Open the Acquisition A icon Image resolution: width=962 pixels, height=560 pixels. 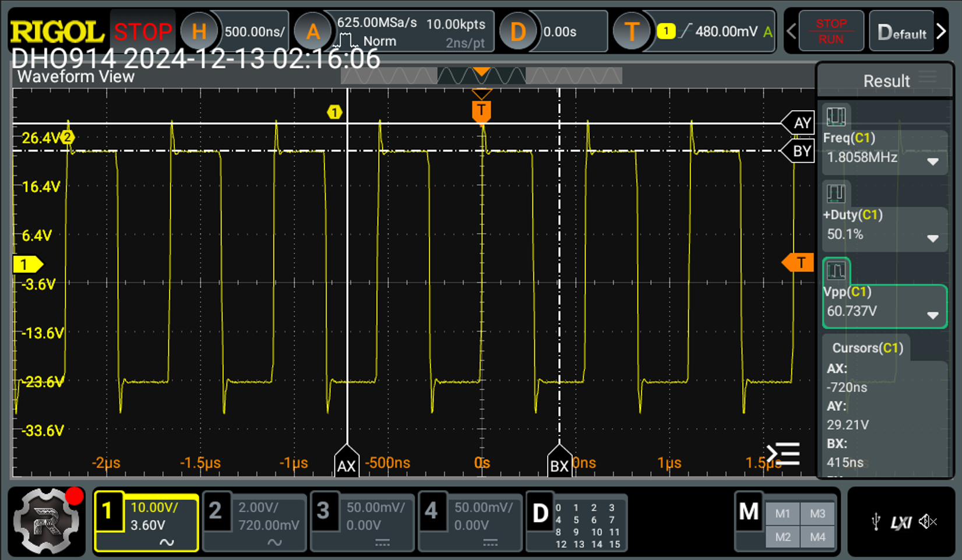click(313, 31)
